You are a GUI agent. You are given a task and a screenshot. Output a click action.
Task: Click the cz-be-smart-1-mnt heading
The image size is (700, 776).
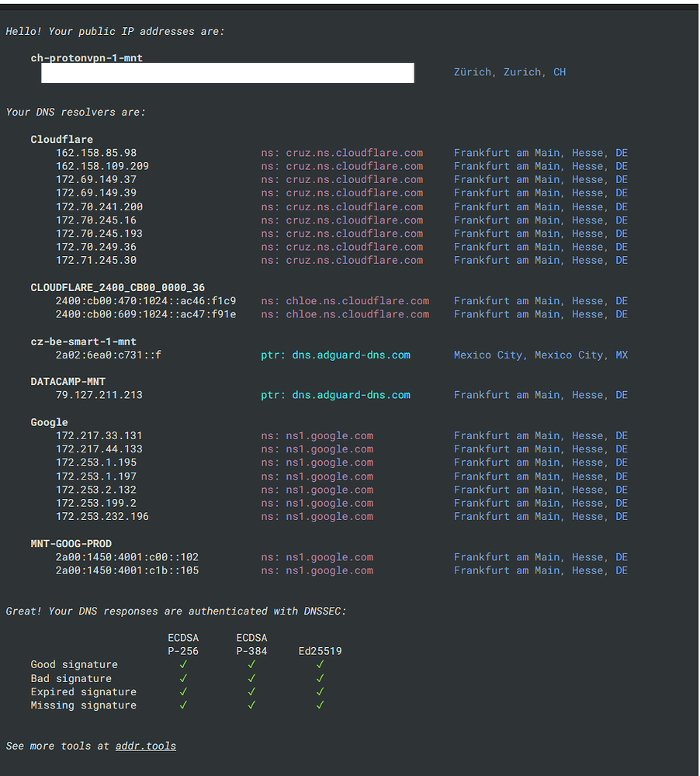click(84, 341)
